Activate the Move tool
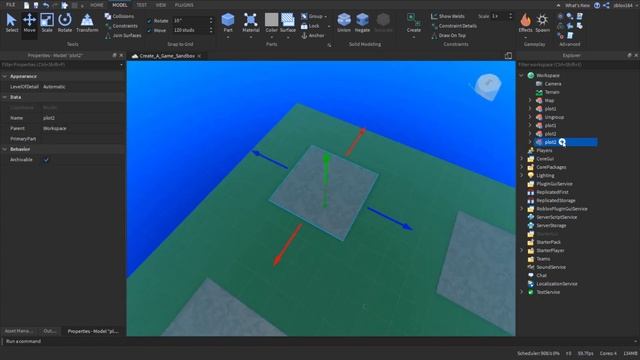 [x=29, y=22]
